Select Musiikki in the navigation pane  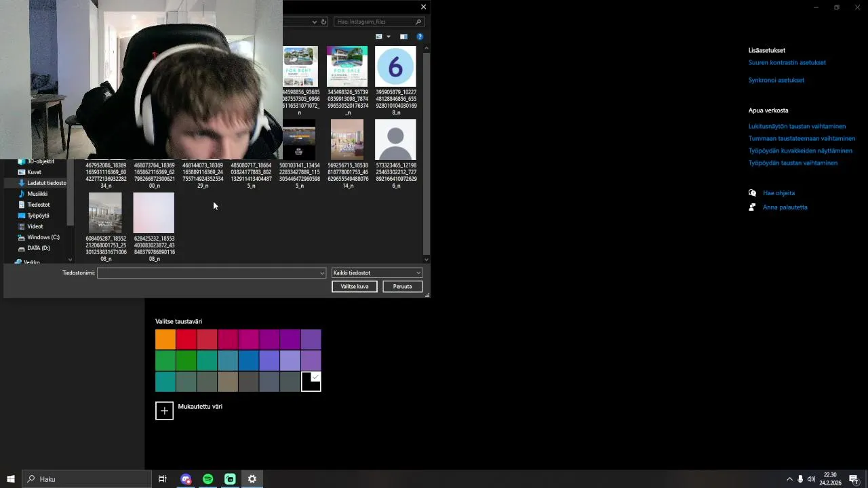37,194
